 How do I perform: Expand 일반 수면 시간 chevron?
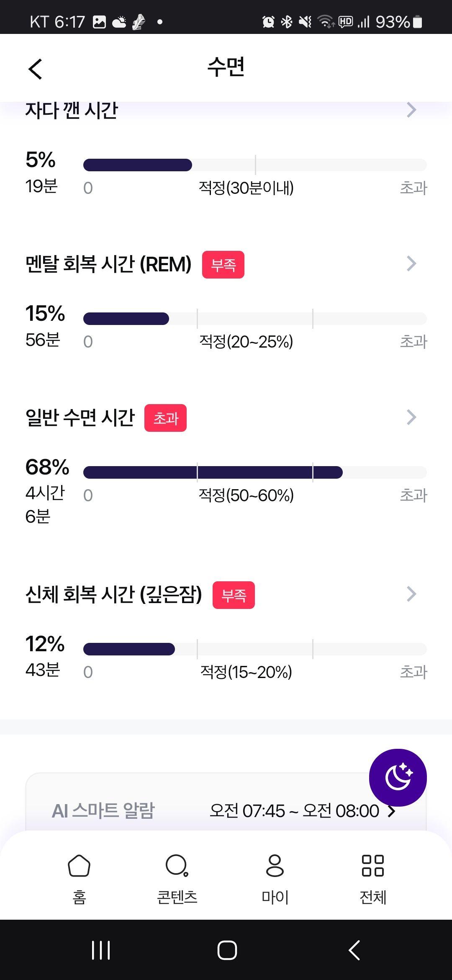click(411, 417)
